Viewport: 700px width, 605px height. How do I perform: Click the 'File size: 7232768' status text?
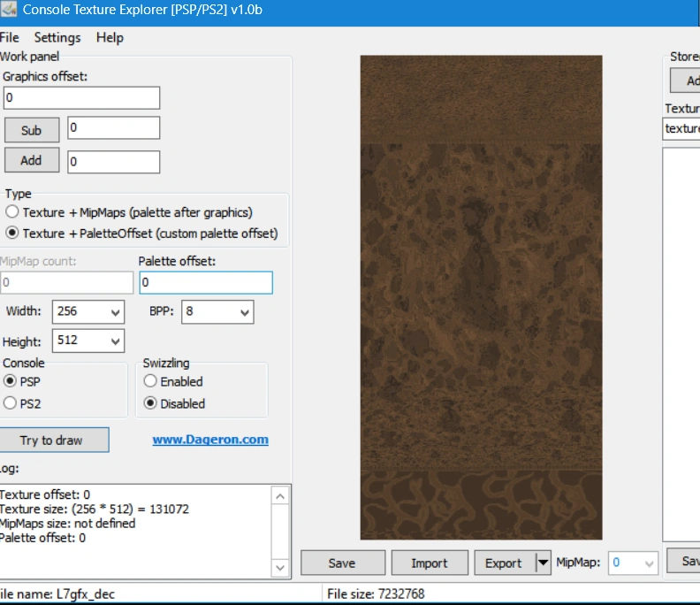[376, 594]
